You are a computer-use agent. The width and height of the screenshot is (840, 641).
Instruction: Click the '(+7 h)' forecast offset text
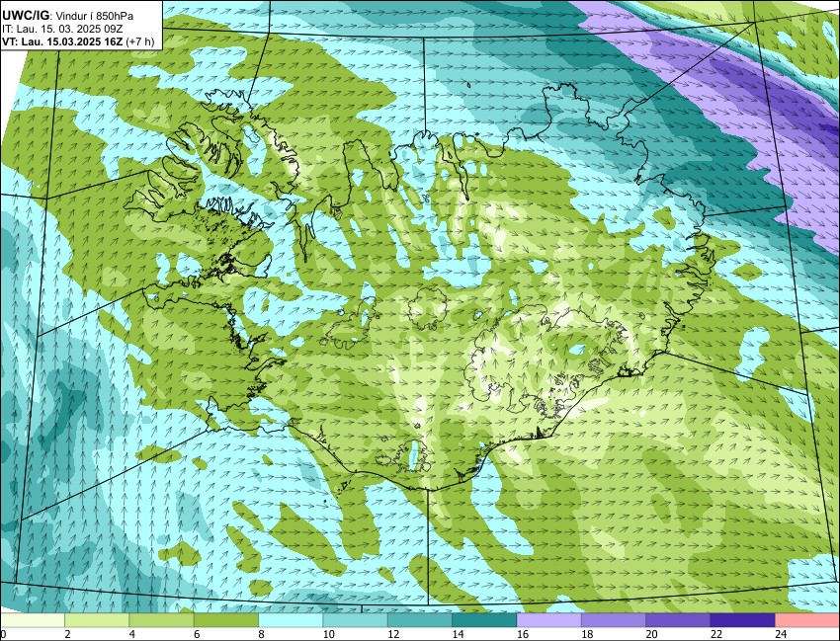pos(139,41)
